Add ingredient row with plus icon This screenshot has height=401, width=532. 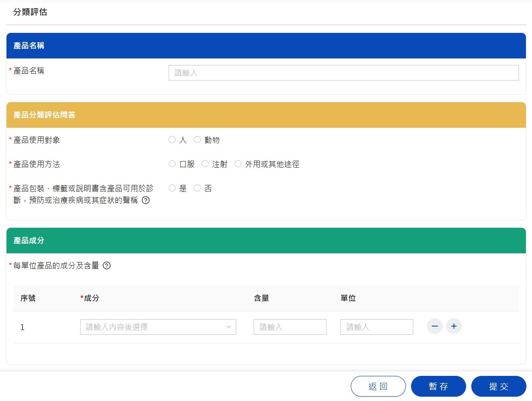[454, 327]
